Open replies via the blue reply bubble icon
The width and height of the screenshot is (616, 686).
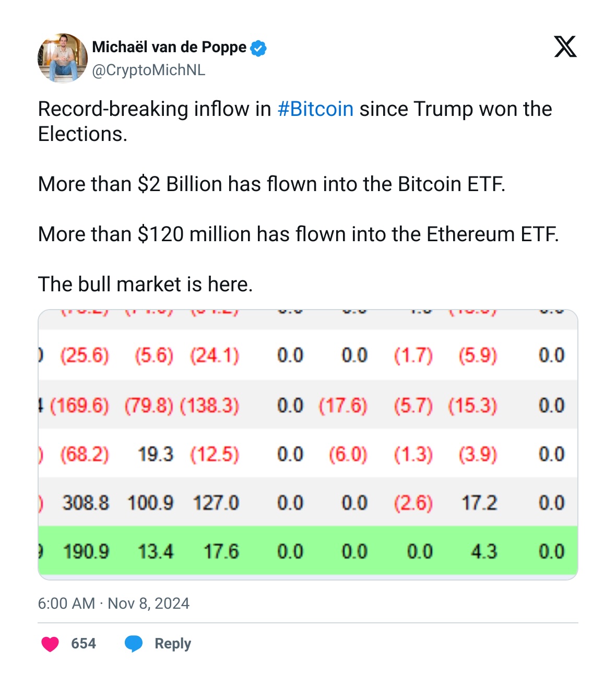coord(134,643)
